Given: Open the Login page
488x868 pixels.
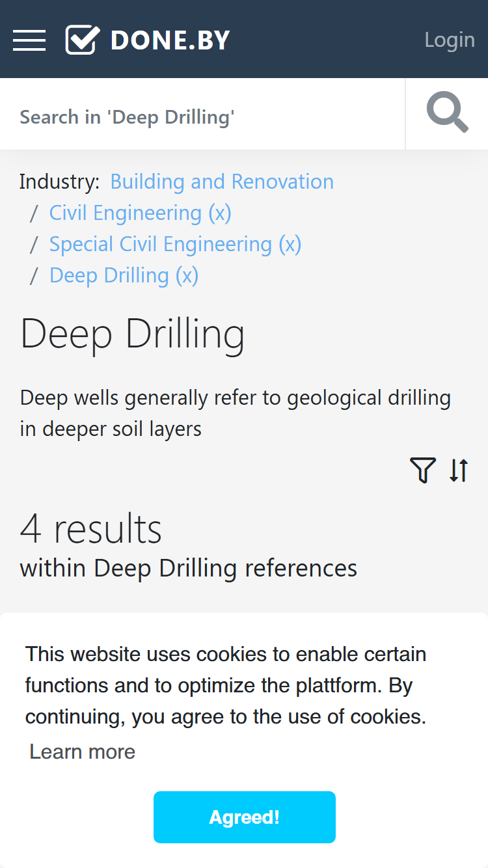Looking at the screenshot, I should click(450, 40).
